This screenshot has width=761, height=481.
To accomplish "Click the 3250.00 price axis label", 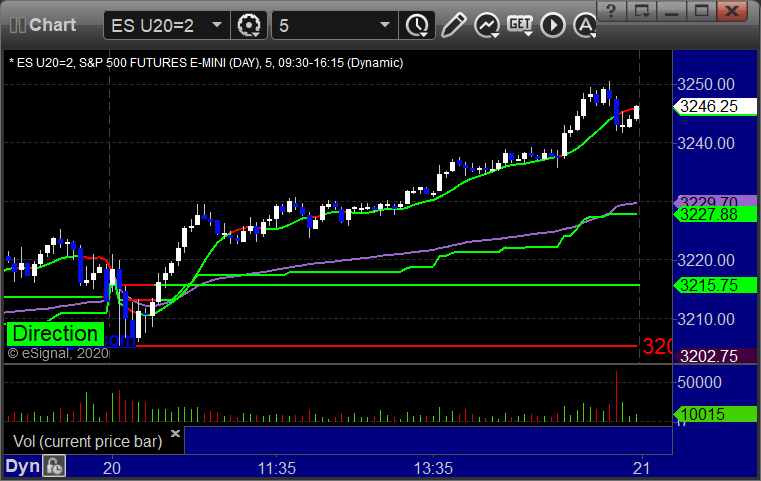I will click(x=706, y=84).
